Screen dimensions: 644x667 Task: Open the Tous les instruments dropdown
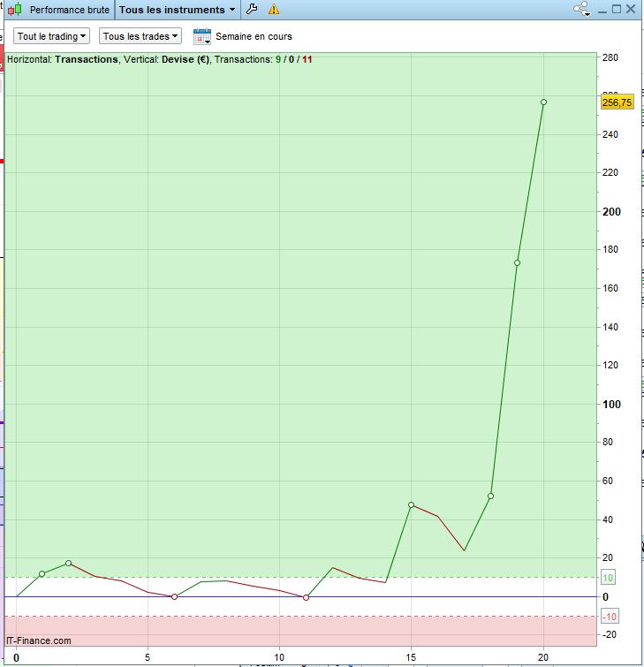click(177, 10)
